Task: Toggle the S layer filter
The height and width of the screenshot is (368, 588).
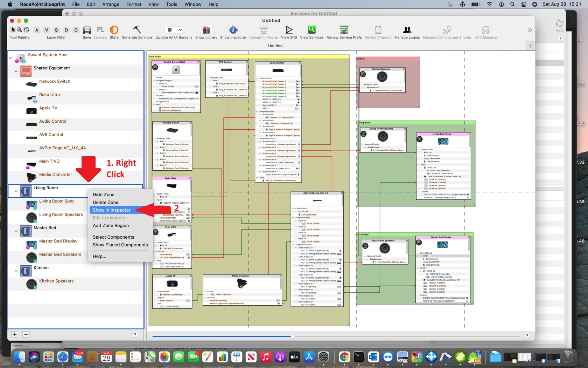Action: click(x=56, y=30)
